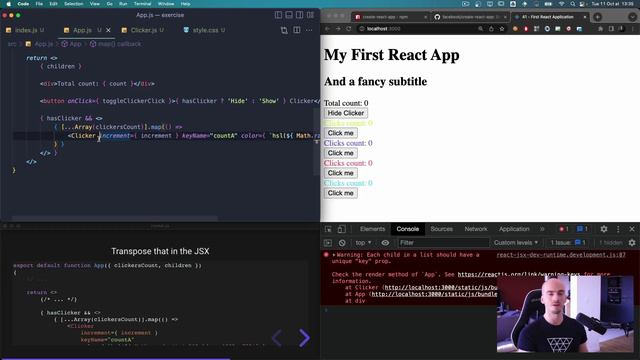The width and height of the screenshot is (640, 360).
Task: Open the Selection menu
Action: pyautogui.click(x=73, y=4)
